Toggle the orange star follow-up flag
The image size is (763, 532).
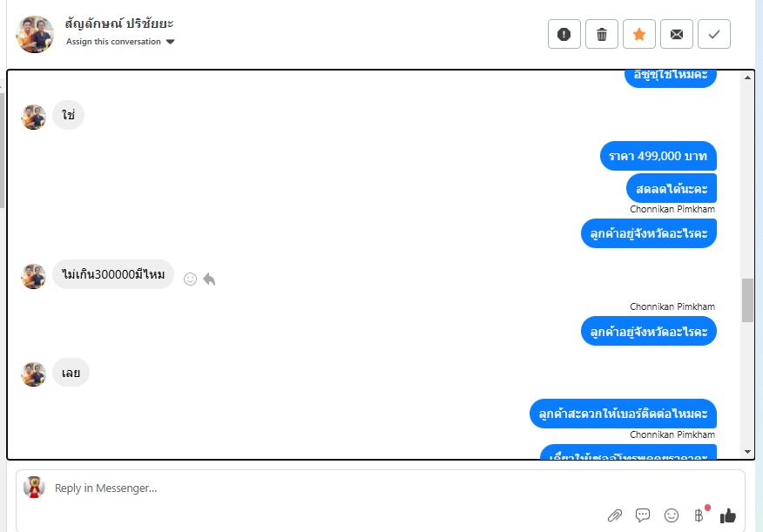[639, 34]
